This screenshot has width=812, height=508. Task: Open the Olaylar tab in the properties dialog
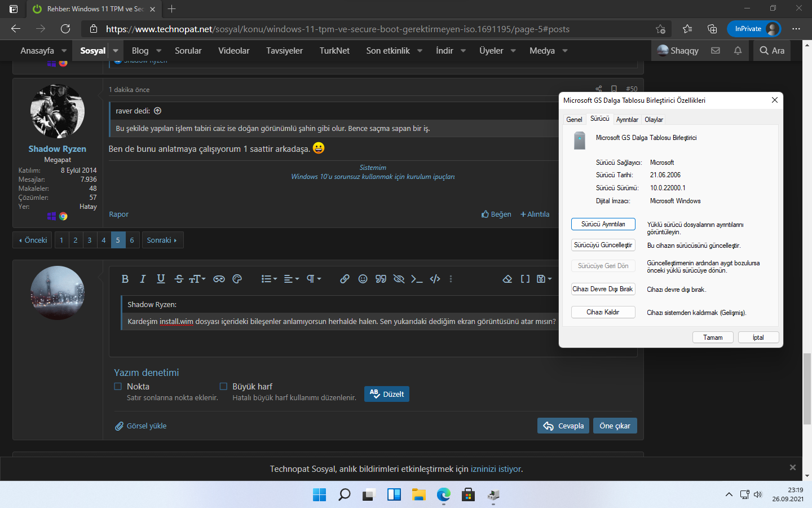[x=654, y=120]
